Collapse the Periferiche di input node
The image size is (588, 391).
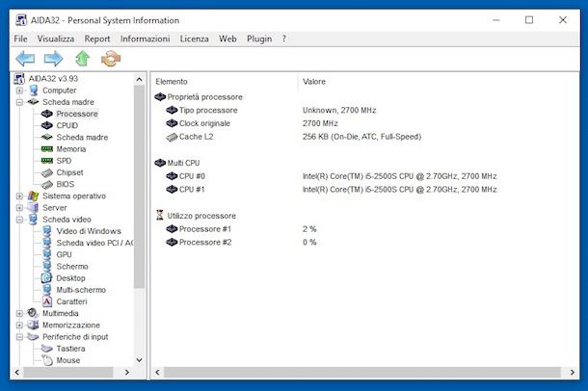point(19,337)
